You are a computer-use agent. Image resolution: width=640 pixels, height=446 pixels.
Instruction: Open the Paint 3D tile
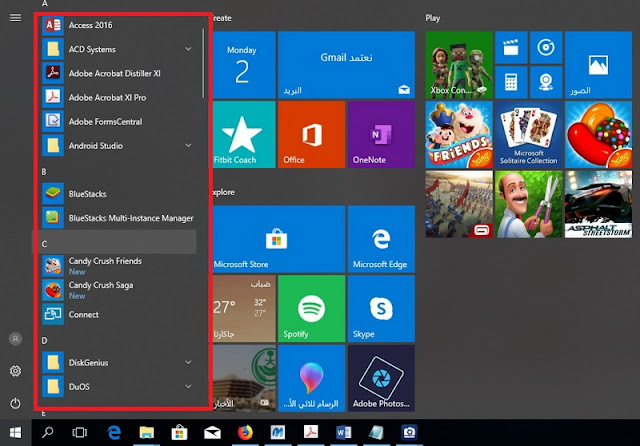tap(311, 378)
